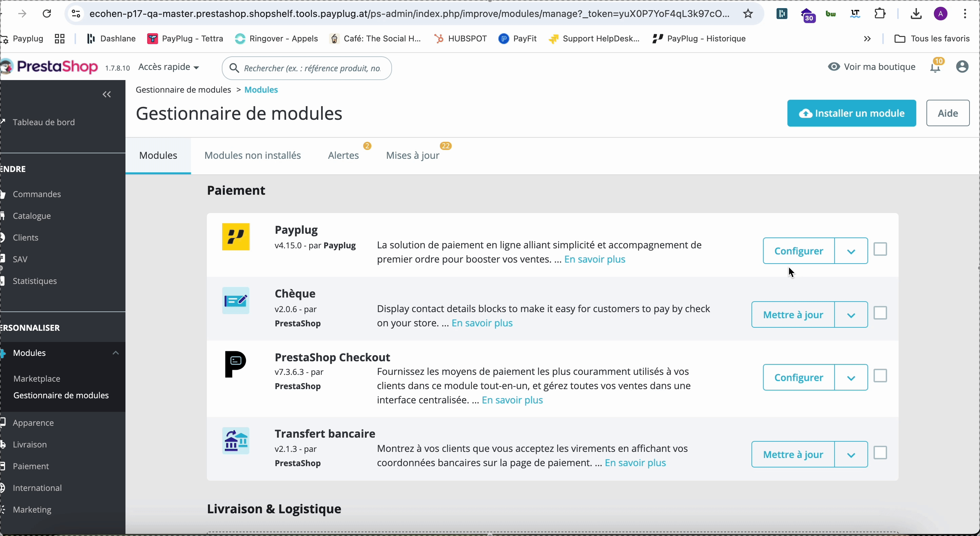Click the PrestaShop Checkout module logo
This screenshot has height=536, width=980.
tap(236, 364)
